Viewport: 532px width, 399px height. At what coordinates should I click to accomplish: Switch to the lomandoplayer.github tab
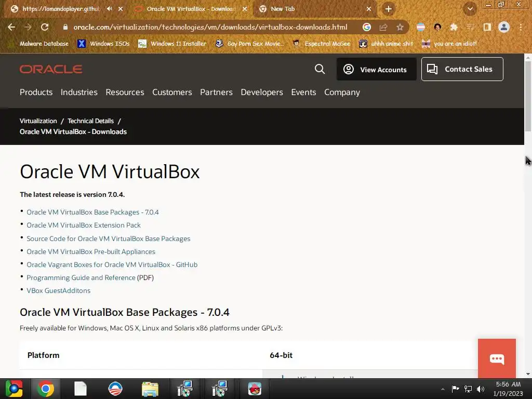pos(61,9)
